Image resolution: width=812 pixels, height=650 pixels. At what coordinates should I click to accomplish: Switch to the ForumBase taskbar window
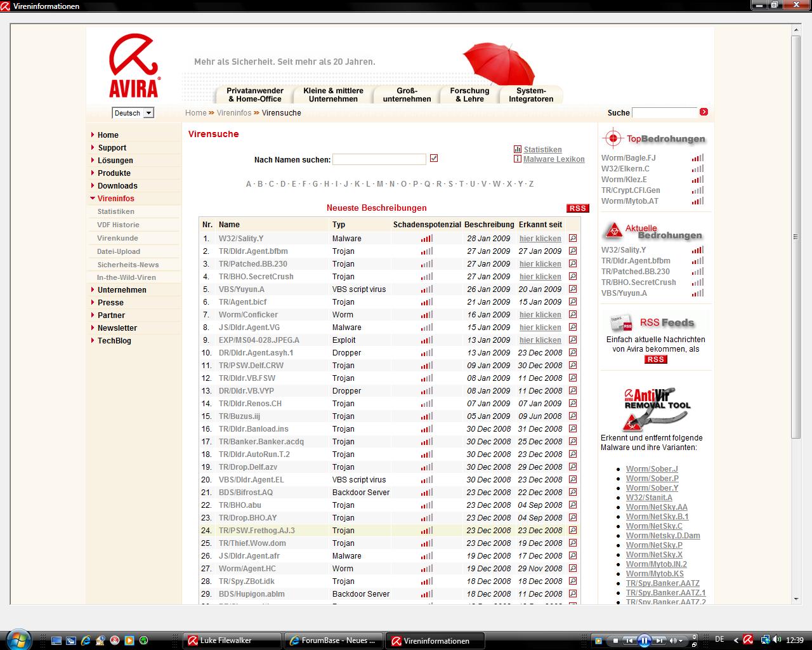pyautogui.click(x=334, y=640)
